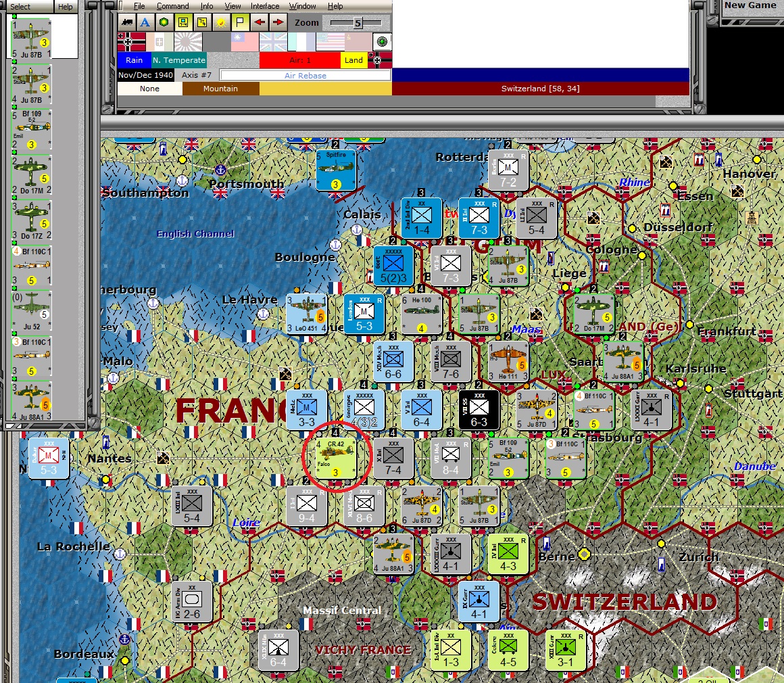
Task: Select the Japanese rising sun flag
Action: click(188, 42)
